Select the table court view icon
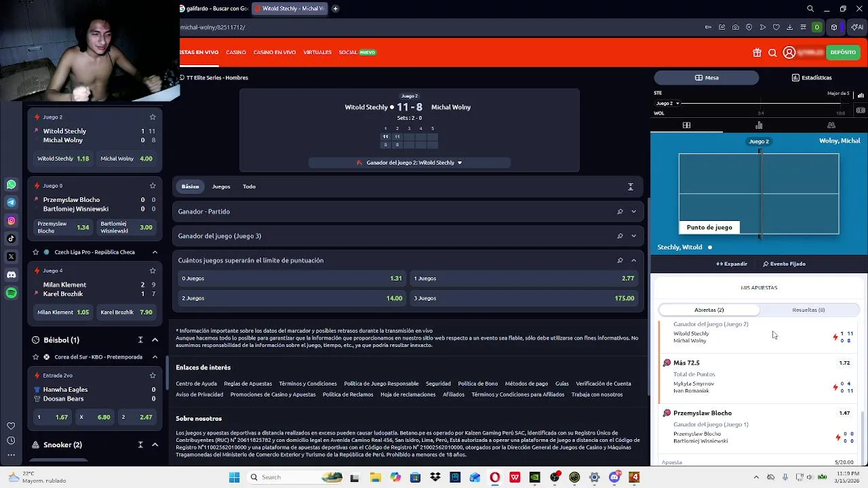This screenshot has width=868, height=488. pyautogui.click(x=686, y=125)
